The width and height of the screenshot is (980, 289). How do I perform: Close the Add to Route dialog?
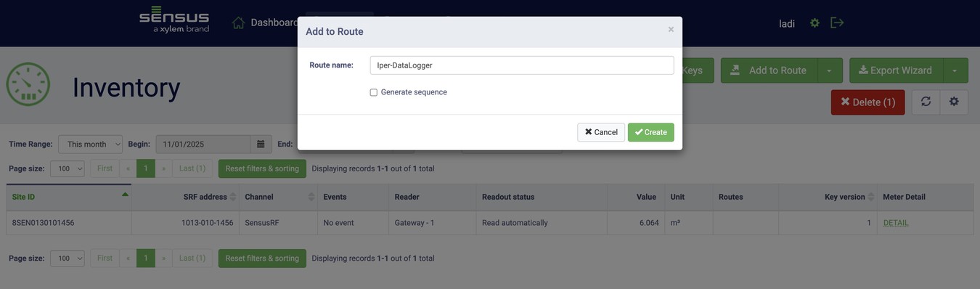click(x=671, y=30)
